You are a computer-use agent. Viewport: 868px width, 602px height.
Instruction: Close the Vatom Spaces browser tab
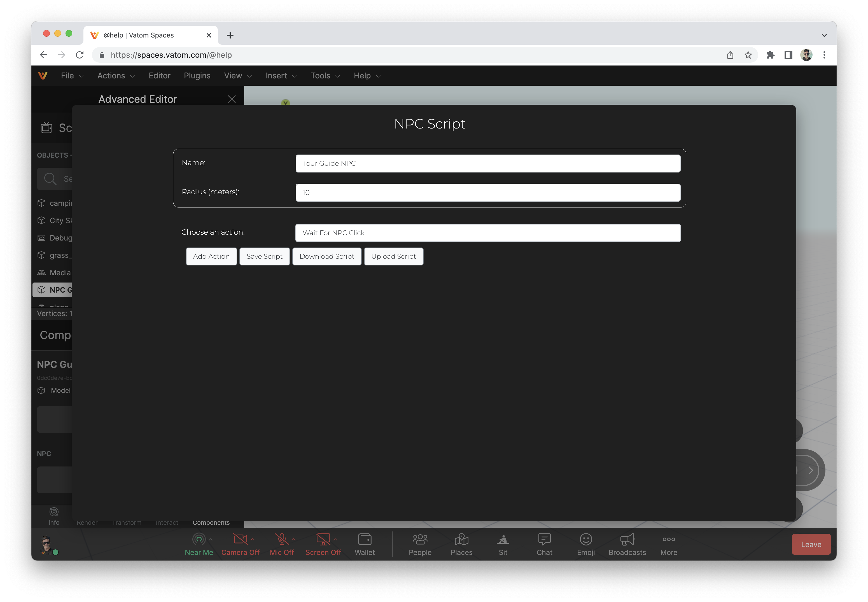coord(209,36)
